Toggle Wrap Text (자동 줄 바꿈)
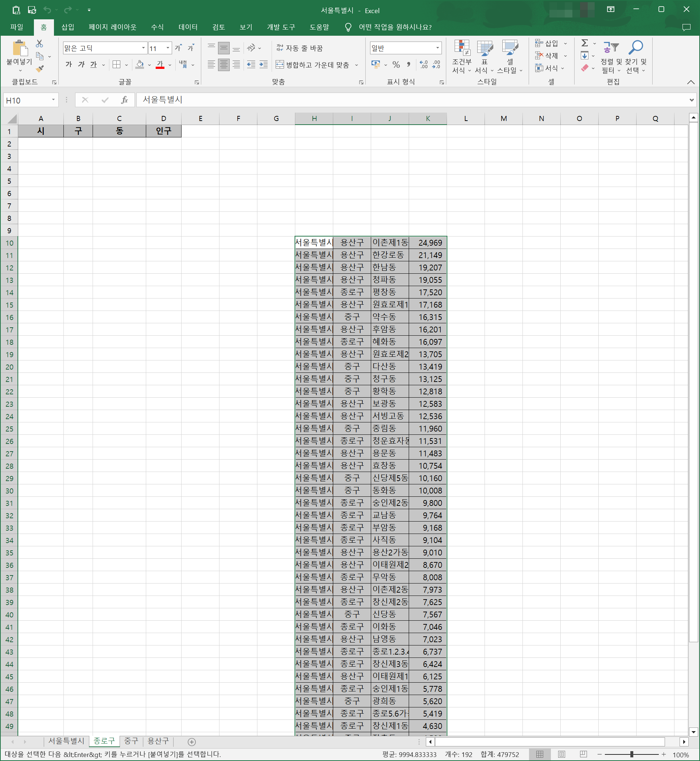700x761 pixels. [300, 48]
